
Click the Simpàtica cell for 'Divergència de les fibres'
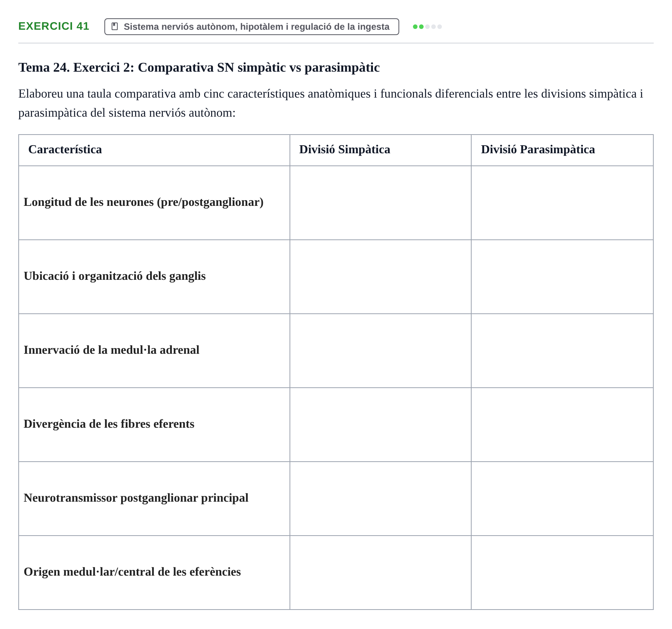(381, 425)
